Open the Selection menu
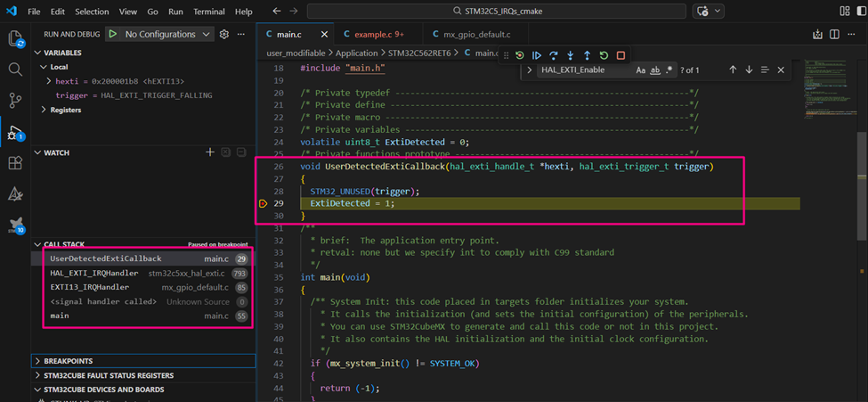Image resolution: width=868 pixels, height=402 pixels. pos(92,11)
